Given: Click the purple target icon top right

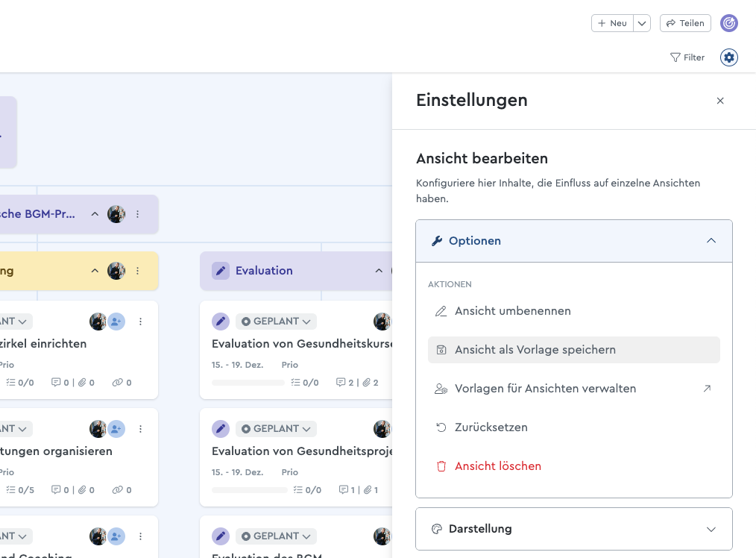Looking at the screenshot, I should click(728, 23).
